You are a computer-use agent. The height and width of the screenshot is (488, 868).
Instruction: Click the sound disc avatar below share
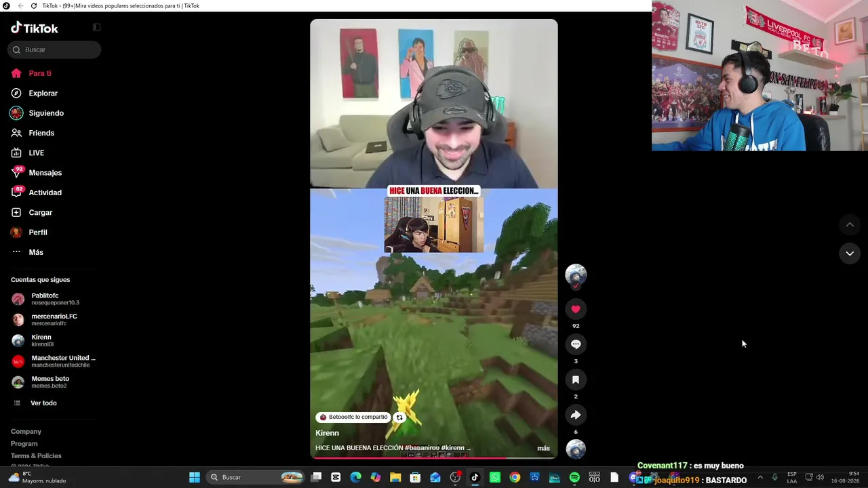tap(576, 449)
